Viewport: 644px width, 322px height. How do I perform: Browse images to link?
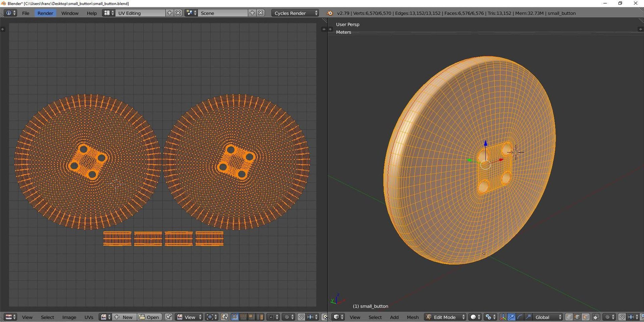tap(105, 317)
